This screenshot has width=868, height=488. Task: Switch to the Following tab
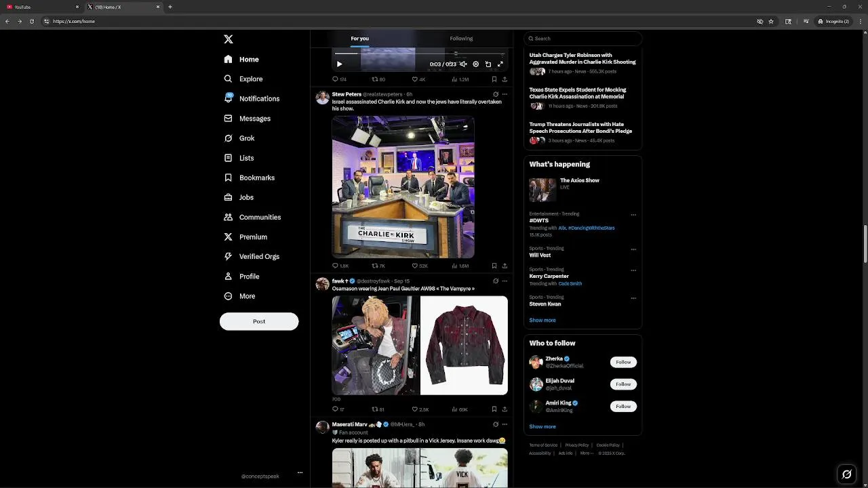click(461, 39)
